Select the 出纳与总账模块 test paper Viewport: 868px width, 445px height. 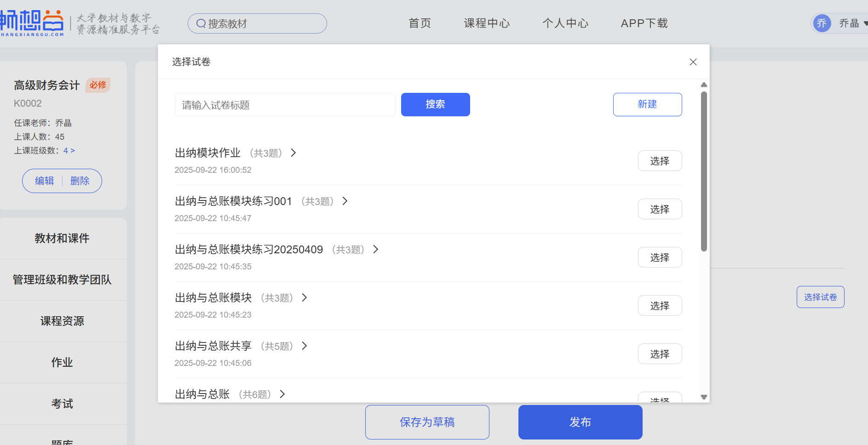tap(659, 306)
